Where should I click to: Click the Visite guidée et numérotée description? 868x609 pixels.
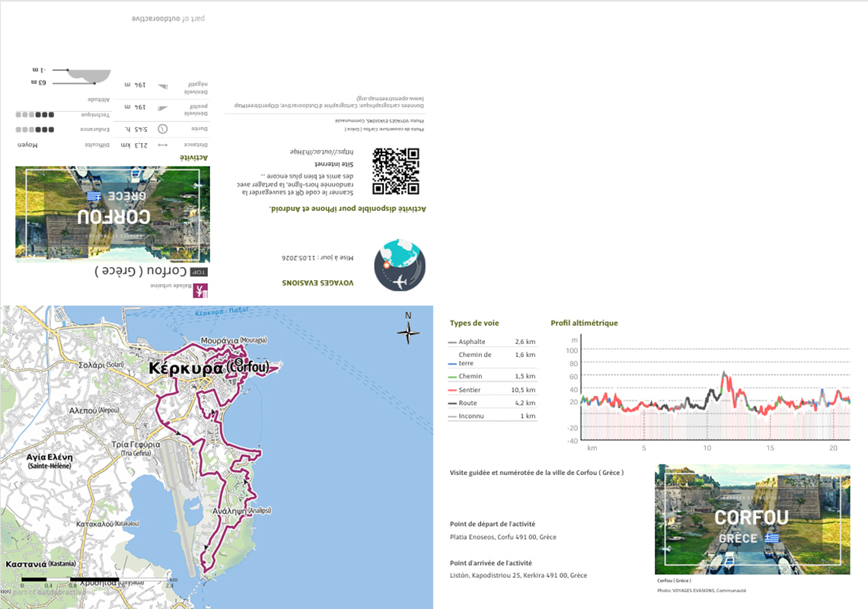point(537,472)
